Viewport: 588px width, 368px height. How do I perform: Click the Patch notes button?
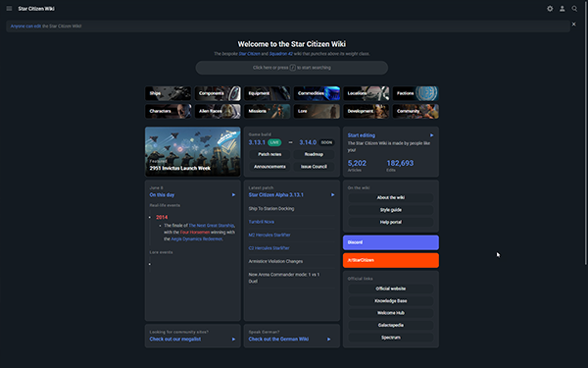(269, 154)
